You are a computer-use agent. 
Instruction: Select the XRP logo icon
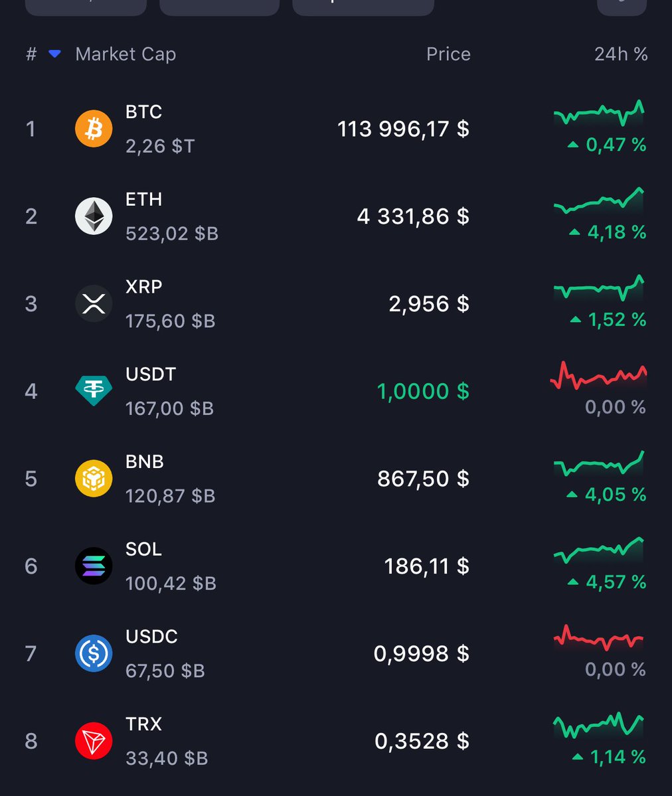click(94, 303)
